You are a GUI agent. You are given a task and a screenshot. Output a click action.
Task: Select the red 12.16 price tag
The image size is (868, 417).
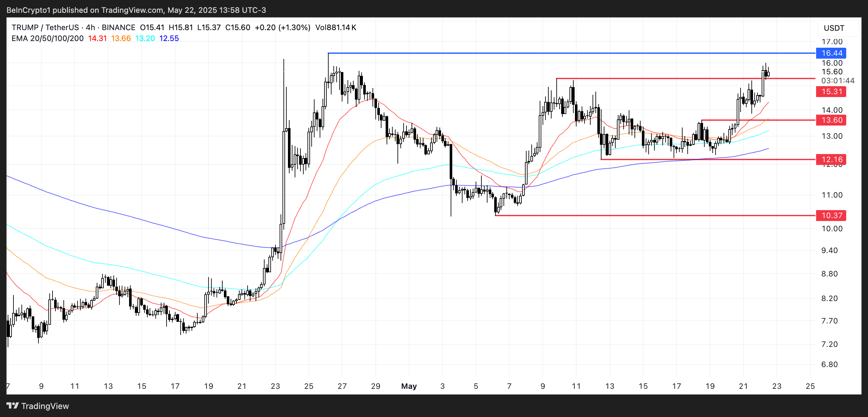click(x=831, y=159)
